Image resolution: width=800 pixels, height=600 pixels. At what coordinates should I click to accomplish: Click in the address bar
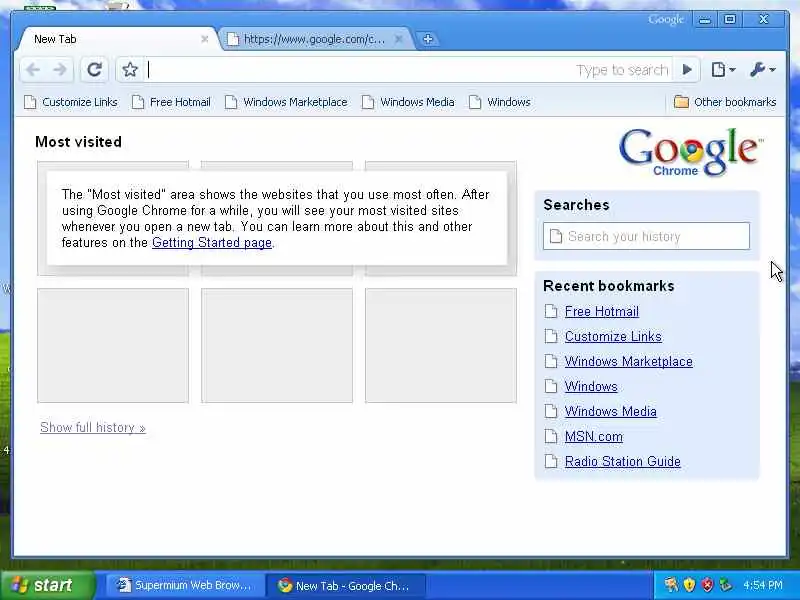tap(408, 69)
